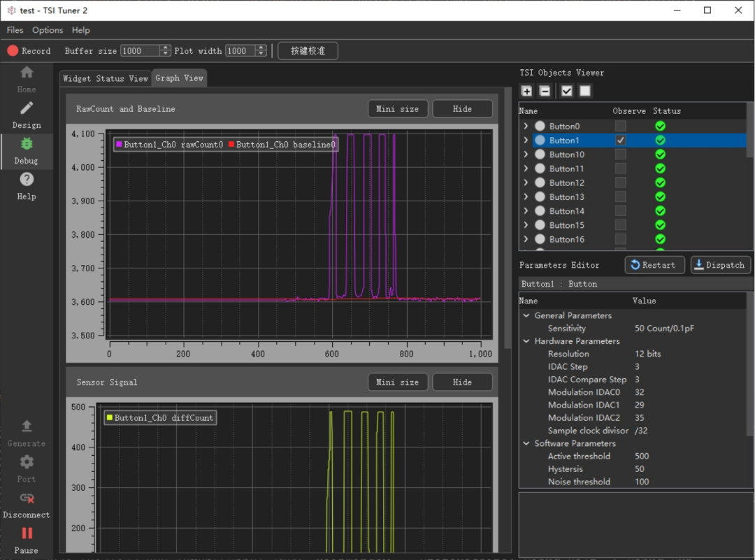
Task: Open the Options menu
Action: coord(48,30)
